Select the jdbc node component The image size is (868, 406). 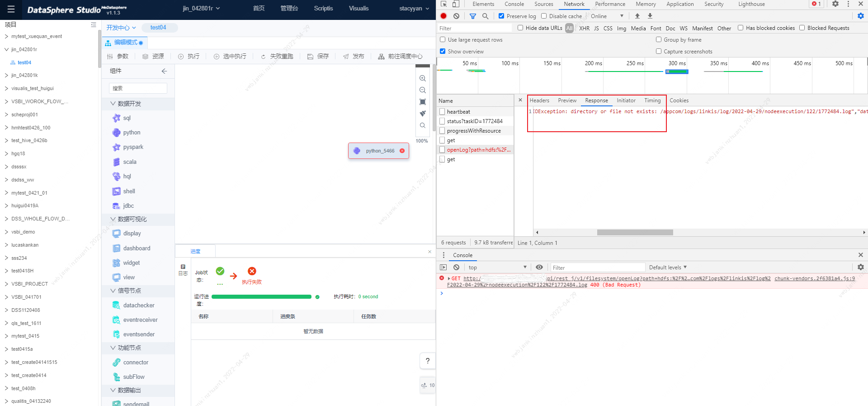click(x=123, y=206)
